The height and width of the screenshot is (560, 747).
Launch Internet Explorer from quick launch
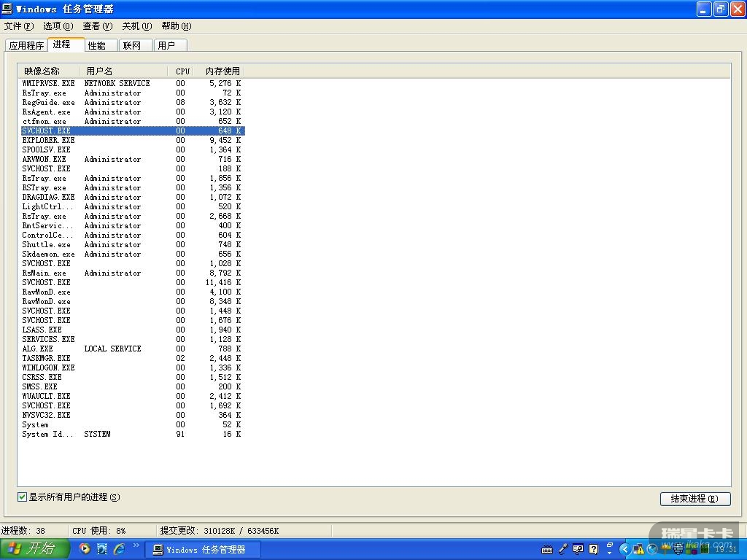tap(119, 549)
